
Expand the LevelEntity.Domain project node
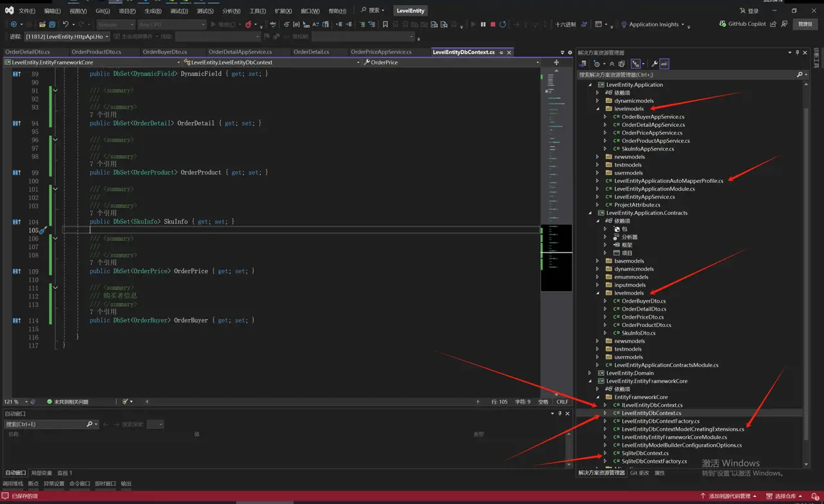coord(590,373)
